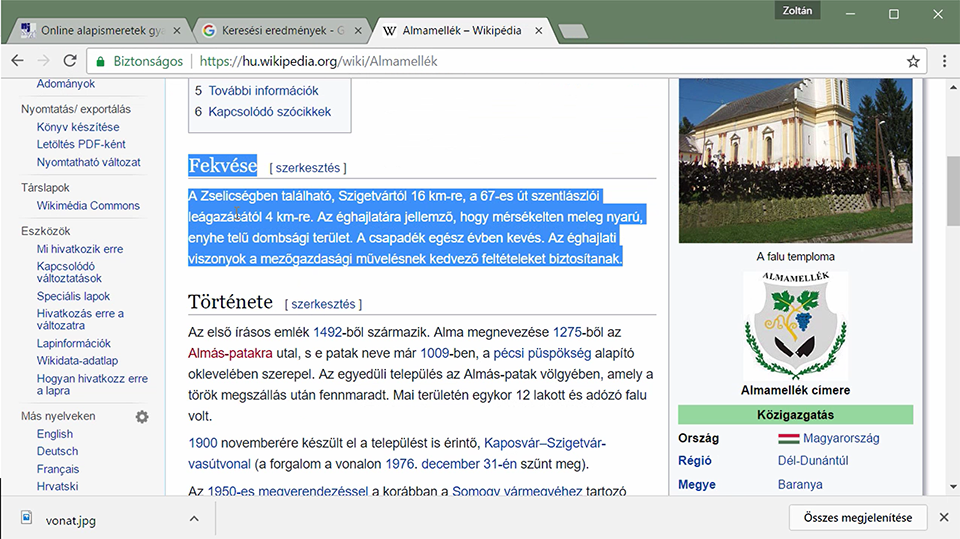Expand options for vonat.jpg download
This screenshot has height=539, width=960.
[194, 519]
